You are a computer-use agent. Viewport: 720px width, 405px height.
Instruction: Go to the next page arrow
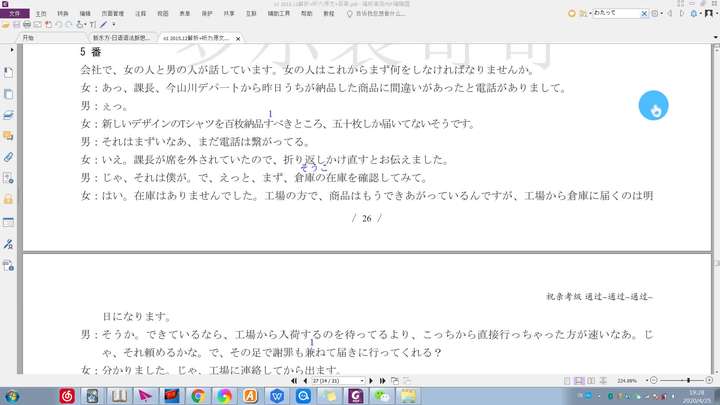(x=371, y=381)
